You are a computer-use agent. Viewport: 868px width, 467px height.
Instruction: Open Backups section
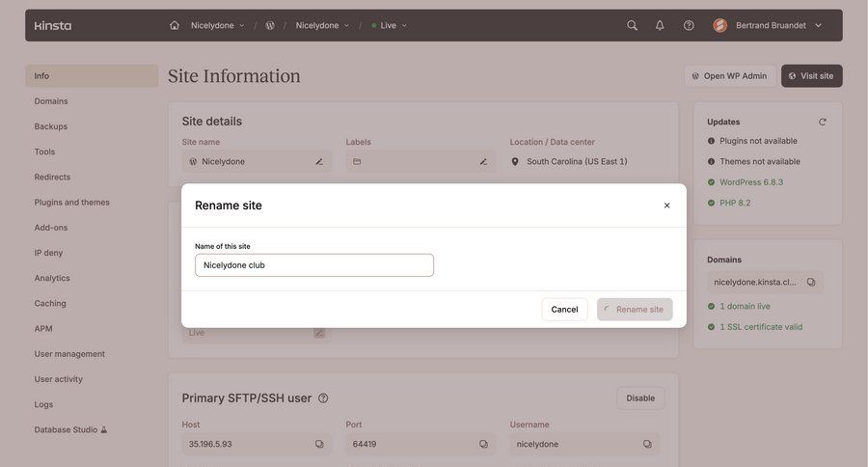pos(51,126)
